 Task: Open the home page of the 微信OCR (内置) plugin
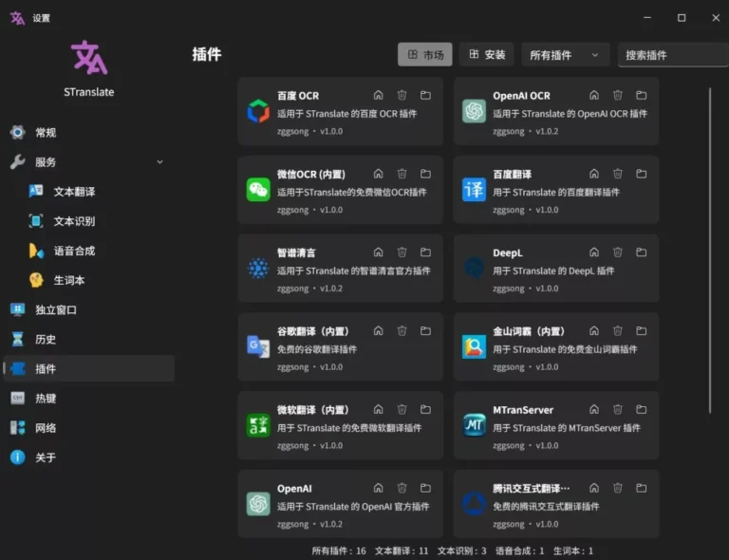(379, 174)
